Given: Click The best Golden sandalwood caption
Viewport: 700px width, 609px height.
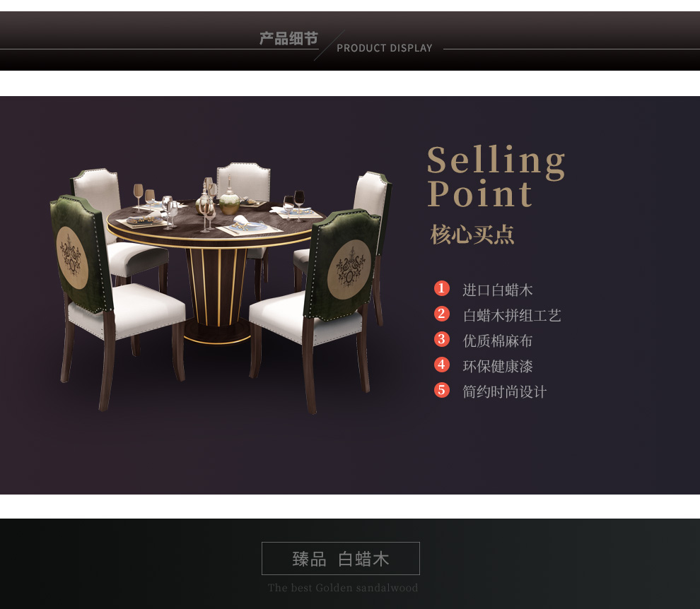Looking at the screenshot, I should (x=343, y=588).
